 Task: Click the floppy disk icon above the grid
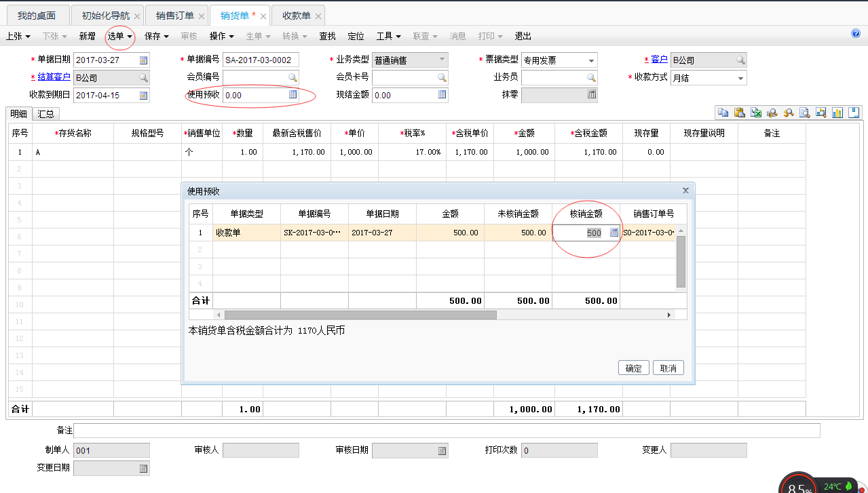(x=854, y=113)
